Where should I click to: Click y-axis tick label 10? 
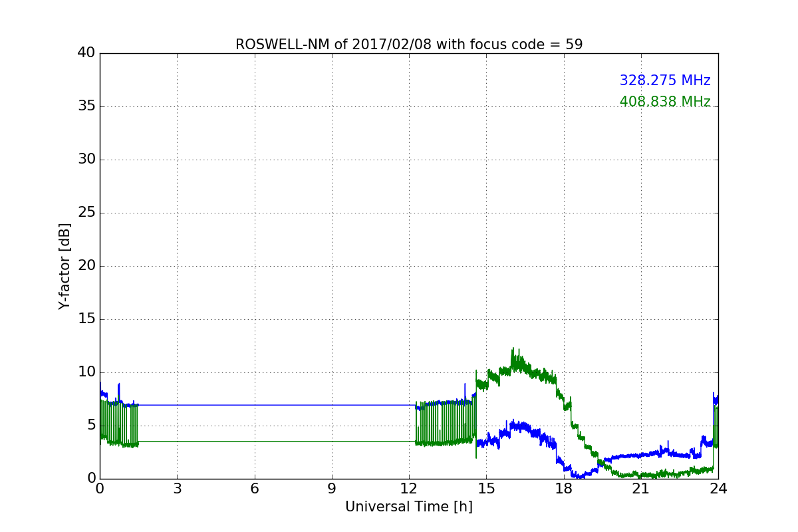86,372
